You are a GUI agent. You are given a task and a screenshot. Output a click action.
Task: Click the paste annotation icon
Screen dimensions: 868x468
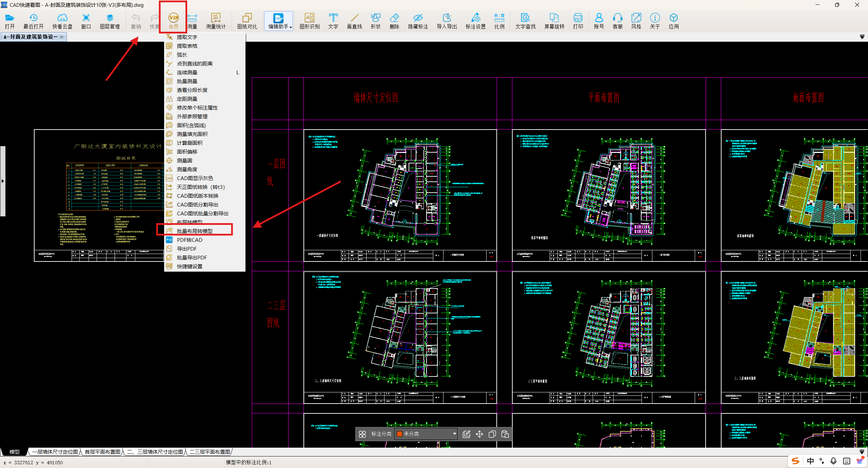[505, 434]
